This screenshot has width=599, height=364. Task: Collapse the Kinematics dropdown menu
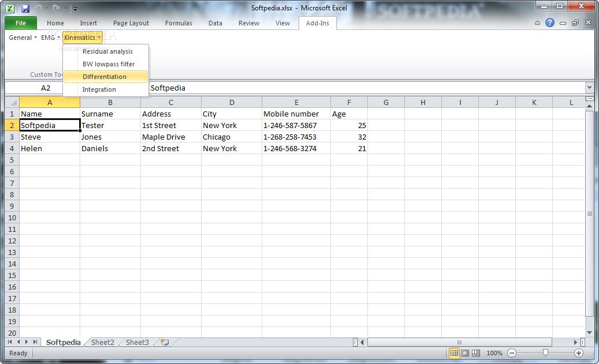click(x=83, y=37)
